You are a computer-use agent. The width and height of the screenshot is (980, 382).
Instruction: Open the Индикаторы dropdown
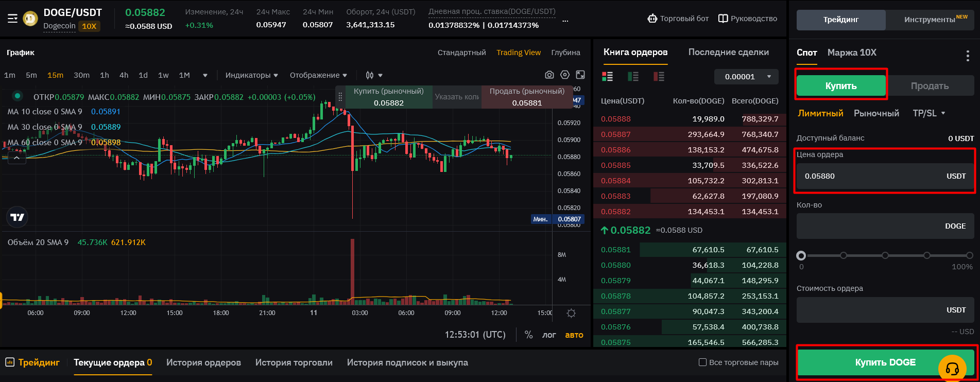point(251,75)
